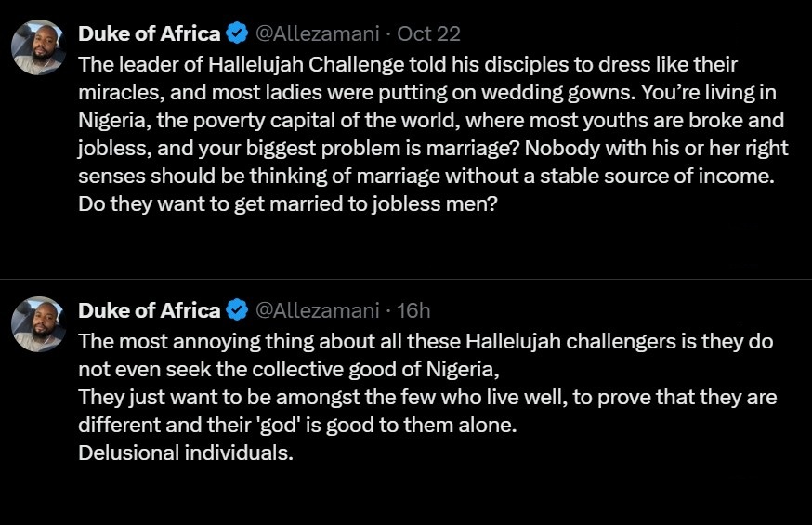Click the "Delusional individuals." line
Image resolution: width=812 pixels, height=525 pixels.
tap(186, 454)
